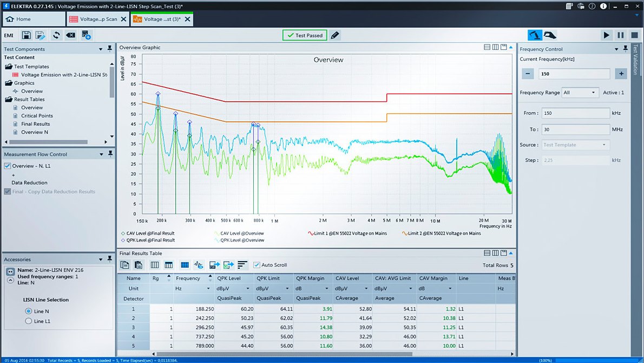
Task: Open the Frequency column unit dropdown
Action: pos(209,289)
